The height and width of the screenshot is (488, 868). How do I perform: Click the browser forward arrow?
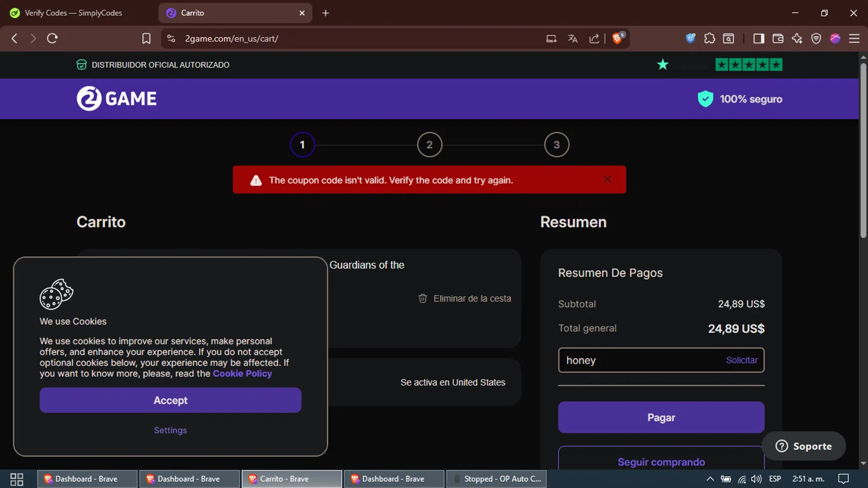tap(33, 38)
